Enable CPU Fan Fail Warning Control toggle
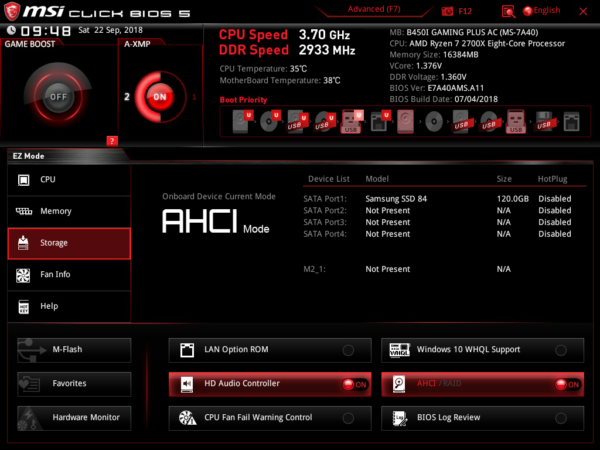 [x=348, y=418]
